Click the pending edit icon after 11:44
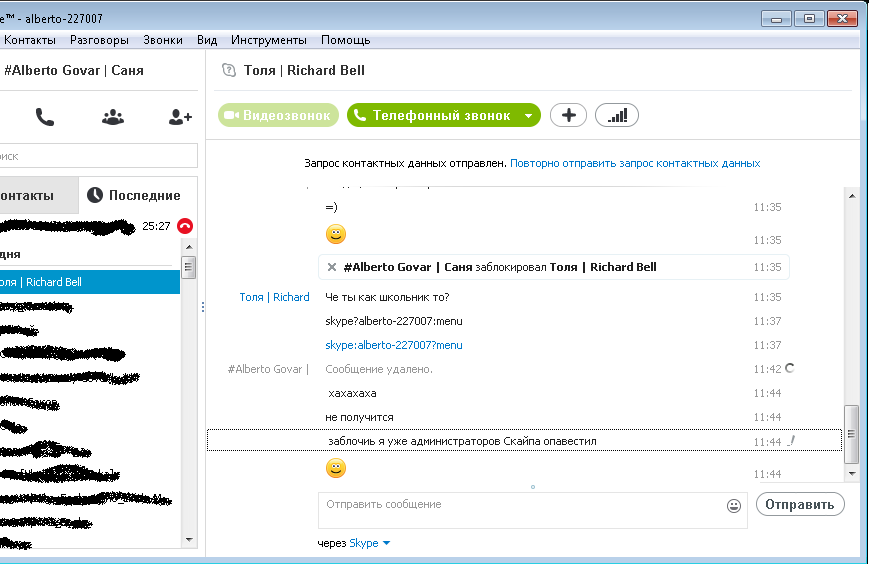This screenshot has height=564, width=869. pos(791,441)
